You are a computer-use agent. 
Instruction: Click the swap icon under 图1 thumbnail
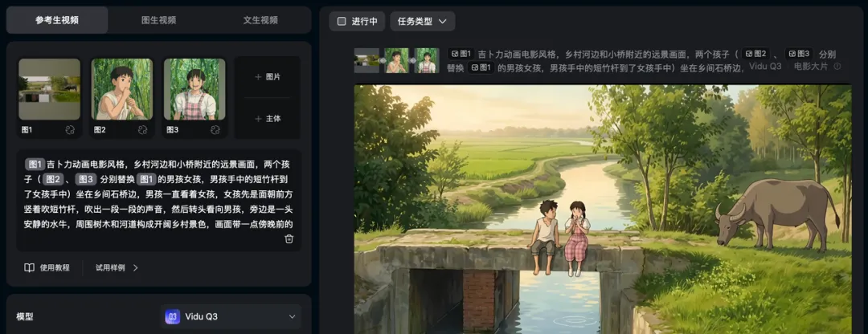pos(70,130)
